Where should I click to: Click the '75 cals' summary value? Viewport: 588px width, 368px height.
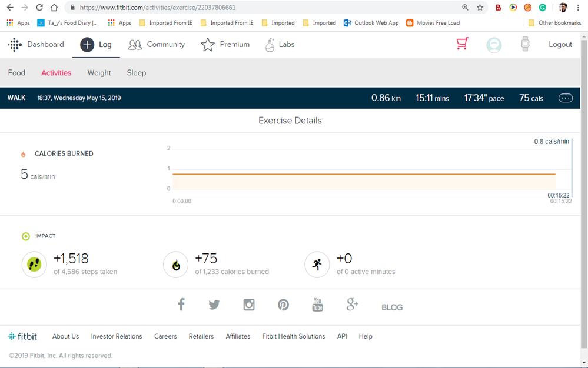(x=531, y=98)
